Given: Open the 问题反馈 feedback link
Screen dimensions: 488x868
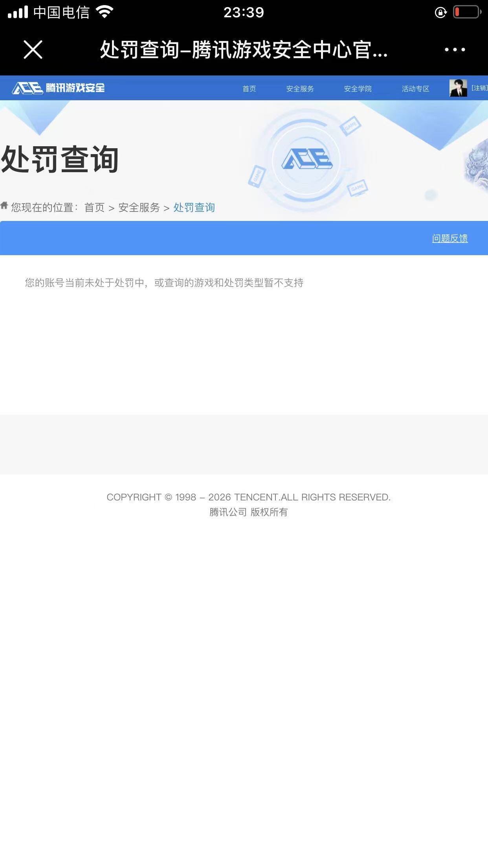Looking at the screenshot, I should pyautogui.click(x=450, y=238).
